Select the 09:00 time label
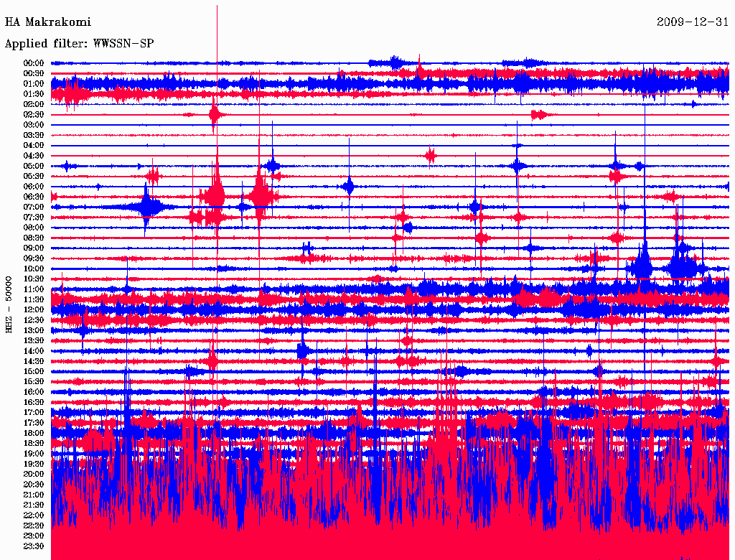Viewport: 735px width, 560px height. (x=34, y=248)
